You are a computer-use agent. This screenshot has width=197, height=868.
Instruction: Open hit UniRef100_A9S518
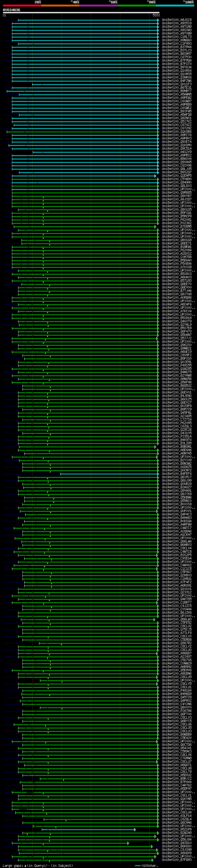pyautogui.click(x=177, y=23)
